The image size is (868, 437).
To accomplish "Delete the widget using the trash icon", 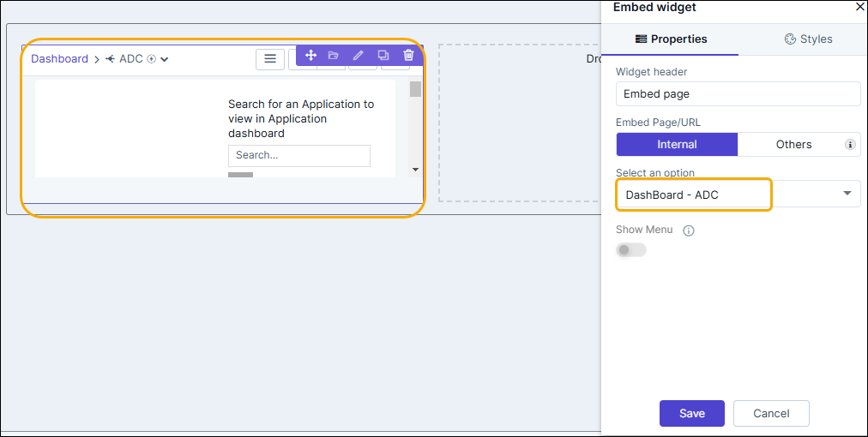I will click(x=408, y=55).
